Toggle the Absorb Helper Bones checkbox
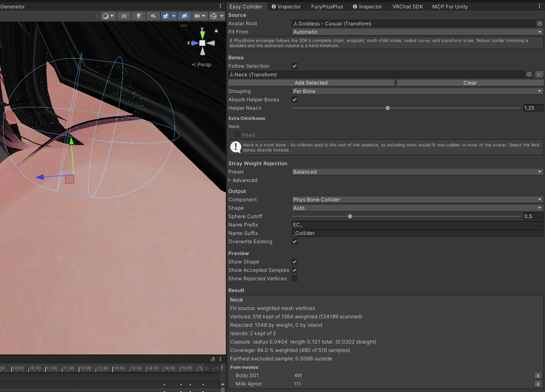The image size is (545, 392). click(294, 99)
